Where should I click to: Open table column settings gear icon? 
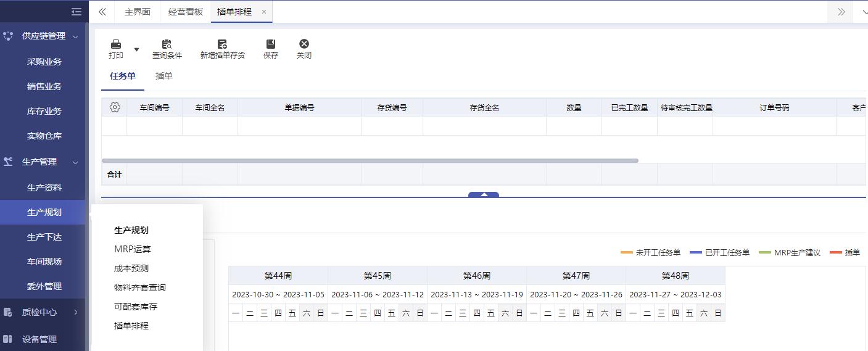(115, 107)
